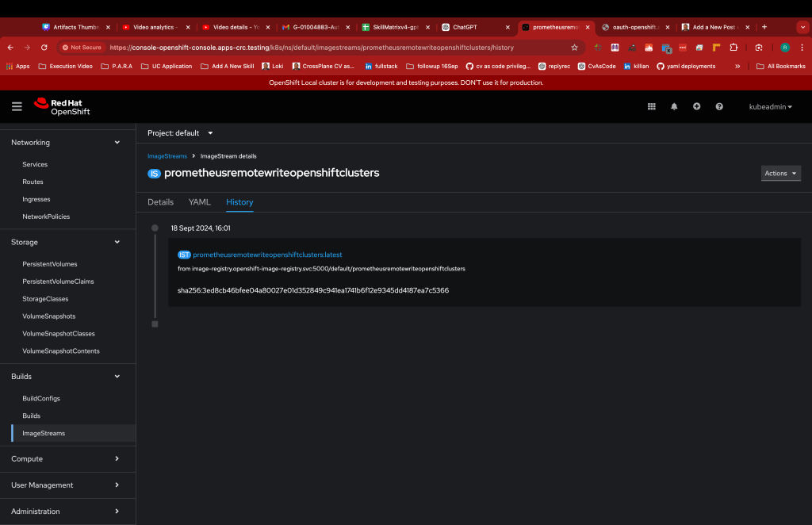Switch to the Video analytics tab
Image resolution: width=812 pixels, height=525 pixels.
tap(156, 27)
